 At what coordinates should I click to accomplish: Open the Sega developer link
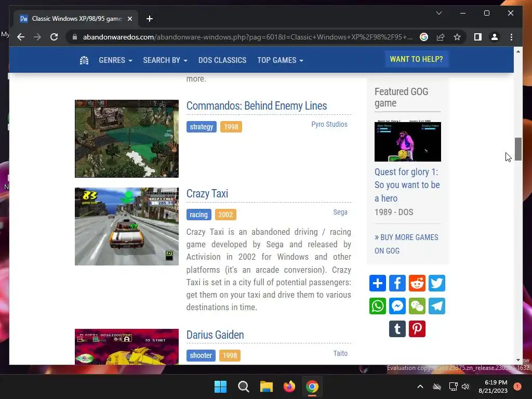pos(340,212)
